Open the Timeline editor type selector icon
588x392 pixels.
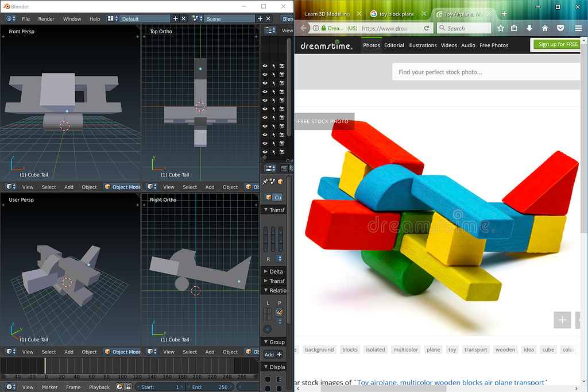[10, 387]
